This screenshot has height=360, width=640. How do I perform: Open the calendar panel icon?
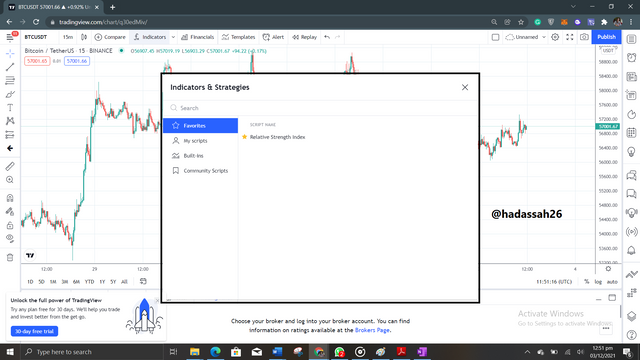tap(631, 133)
